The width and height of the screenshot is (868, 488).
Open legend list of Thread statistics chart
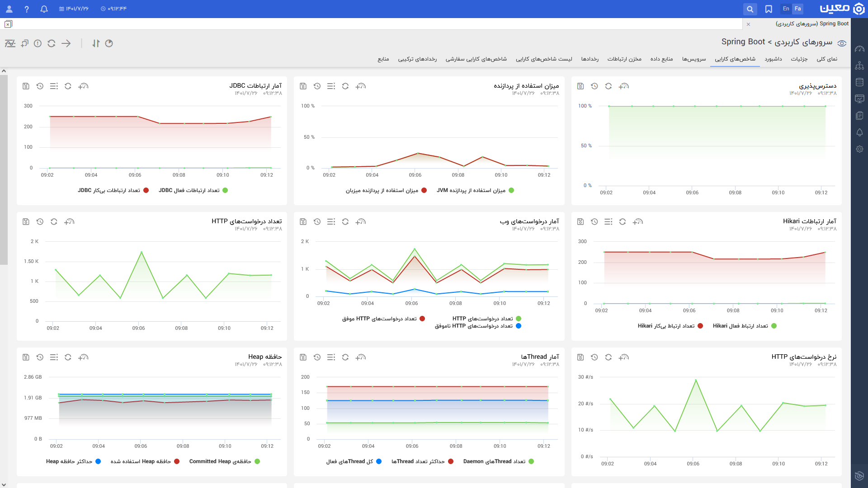pyautogui.click(x=331, y=357)
